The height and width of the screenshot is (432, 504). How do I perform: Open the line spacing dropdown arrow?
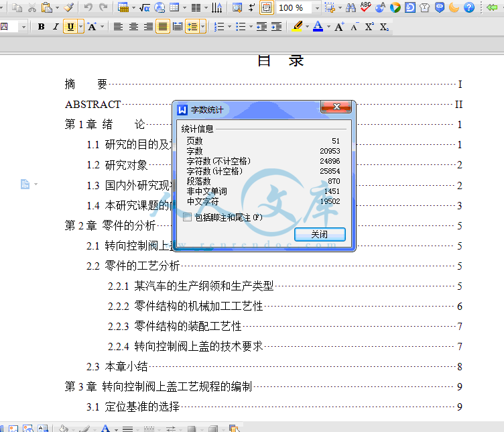tap(203, 27)
